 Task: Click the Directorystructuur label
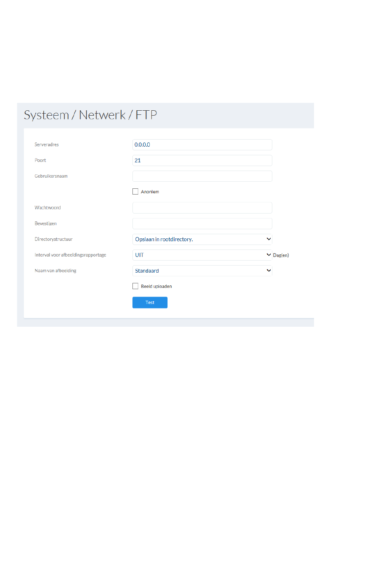click(x=54, y=239)
